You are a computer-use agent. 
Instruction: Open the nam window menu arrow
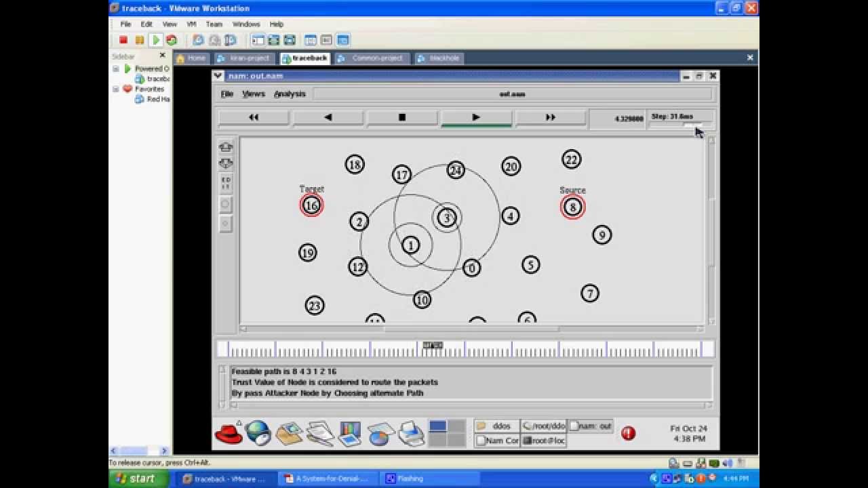pyautogui.click(x=218, y=76)
